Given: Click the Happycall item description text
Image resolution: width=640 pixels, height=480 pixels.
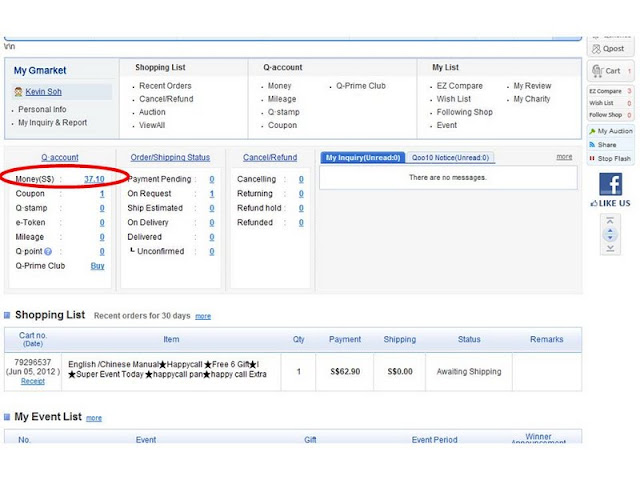Looking at the screenshot, I should (x=167, y=369).
